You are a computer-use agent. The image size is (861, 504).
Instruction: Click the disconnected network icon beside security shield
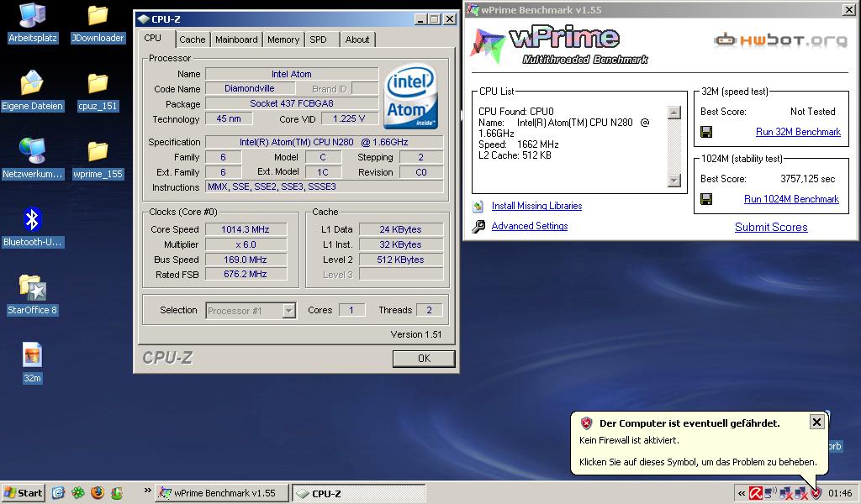pyautogui.click(x=801, y=493)
